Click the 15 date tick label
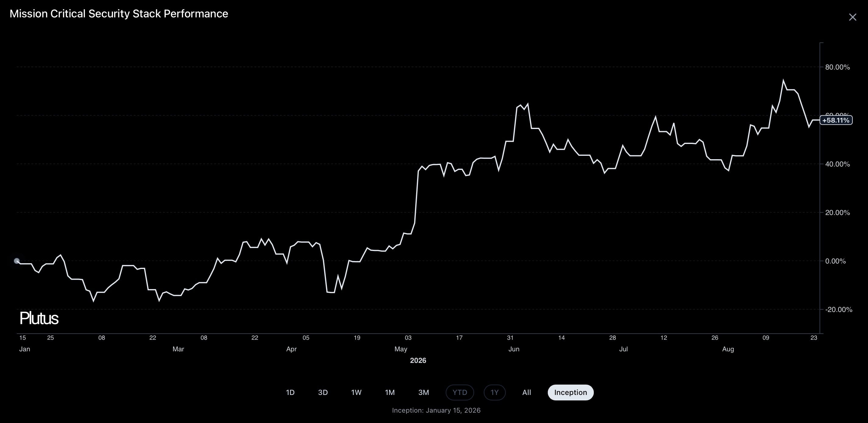The height and width of the screenshot is (423, 868). click(23, 338)
